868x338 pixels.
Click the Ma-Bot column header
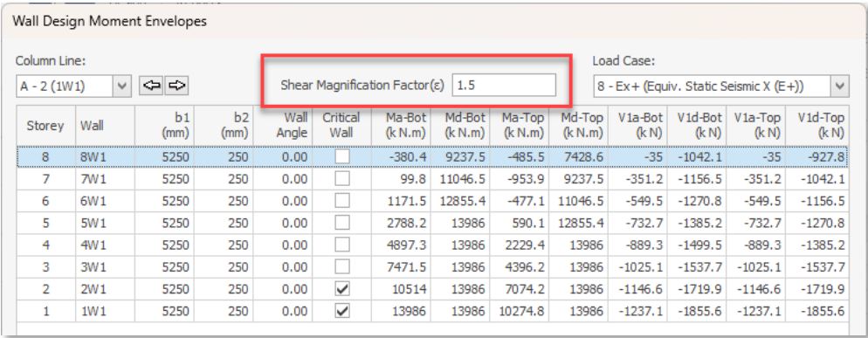pos(402,126)
